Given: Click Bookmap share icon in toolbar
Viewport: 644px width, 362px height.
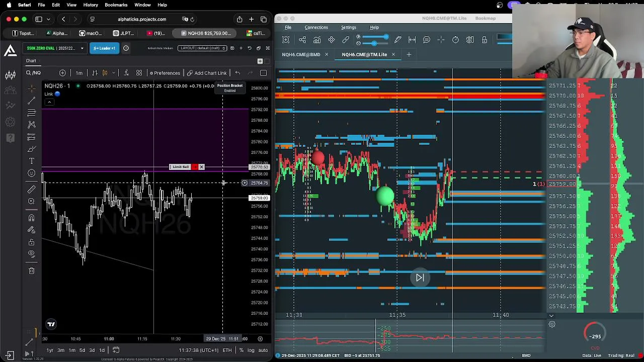Looking at the screenshot, I should [302, 40].
